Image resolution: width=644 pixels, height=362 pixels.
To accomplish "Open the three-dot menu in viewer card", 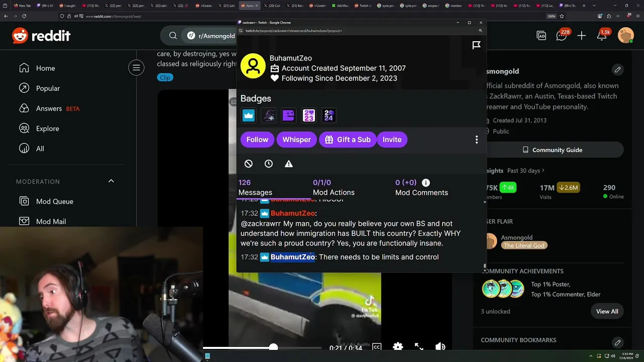I will coord(476,140).
